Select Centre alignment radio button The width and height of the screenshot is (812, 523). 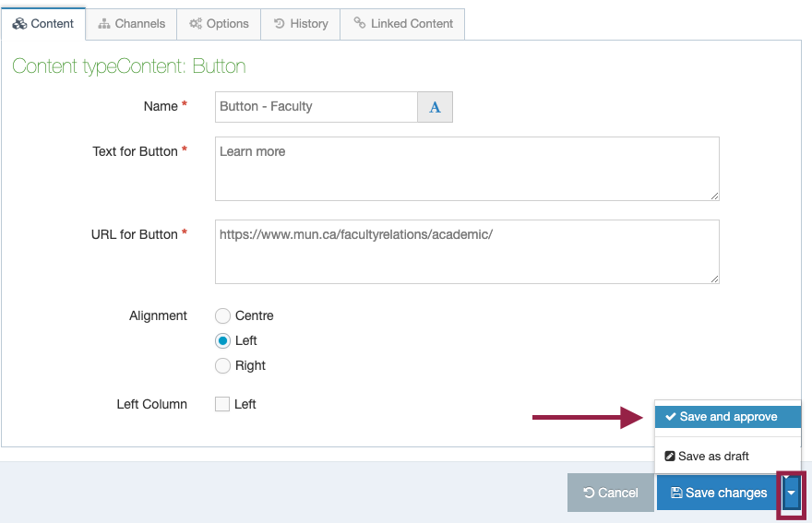(222, 315)
